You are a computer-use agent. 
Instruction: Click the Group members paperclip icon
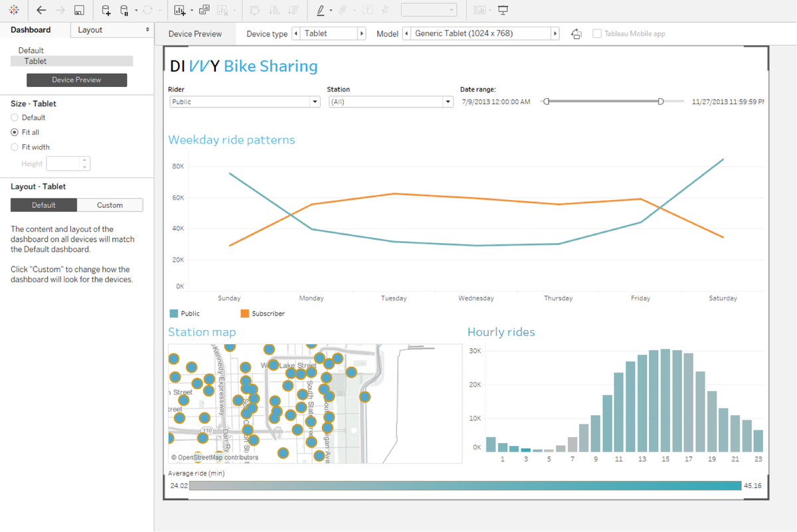click(x=343, y=10)
